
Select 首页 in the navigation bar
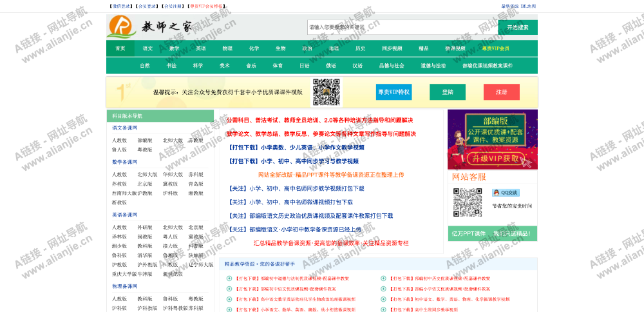click(120, 48)
